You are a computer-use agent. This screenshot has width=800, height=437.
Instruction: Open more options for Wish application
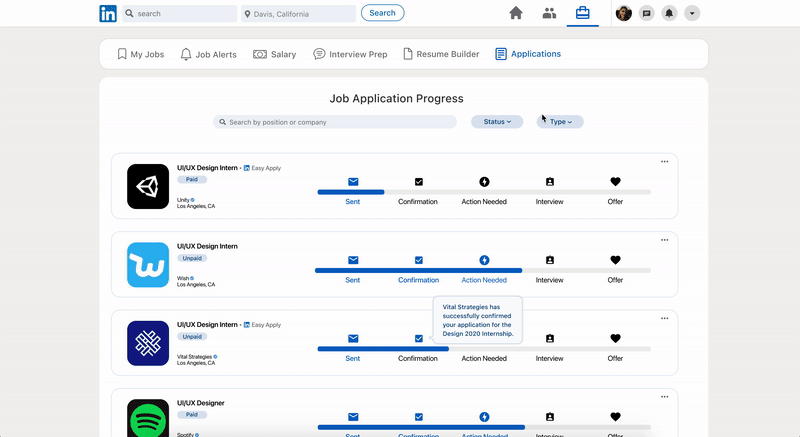tap(664, 240)
